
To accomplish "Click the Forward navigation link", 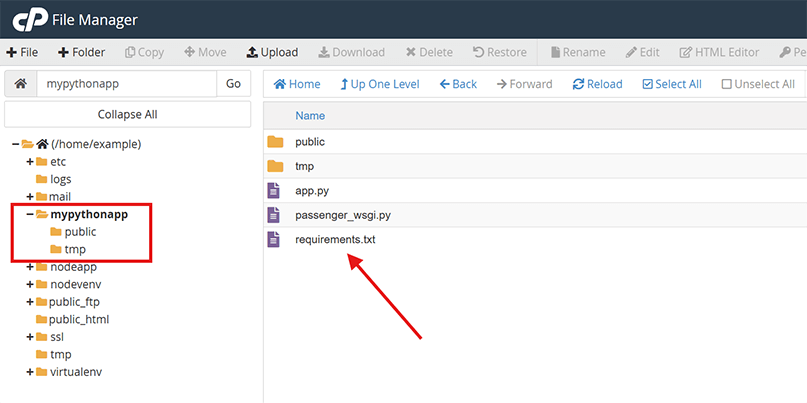I will pos(524,84).
